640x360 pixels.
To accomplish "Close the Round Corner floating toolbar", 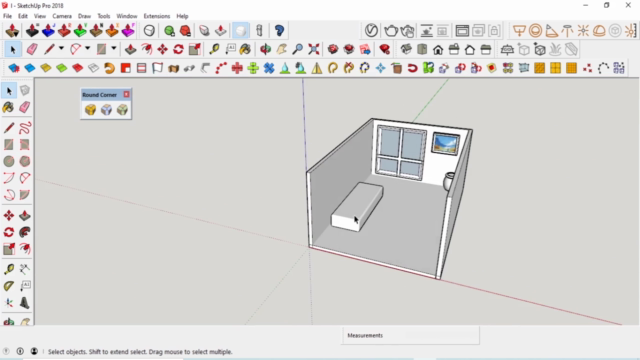I will coord(127,94).
